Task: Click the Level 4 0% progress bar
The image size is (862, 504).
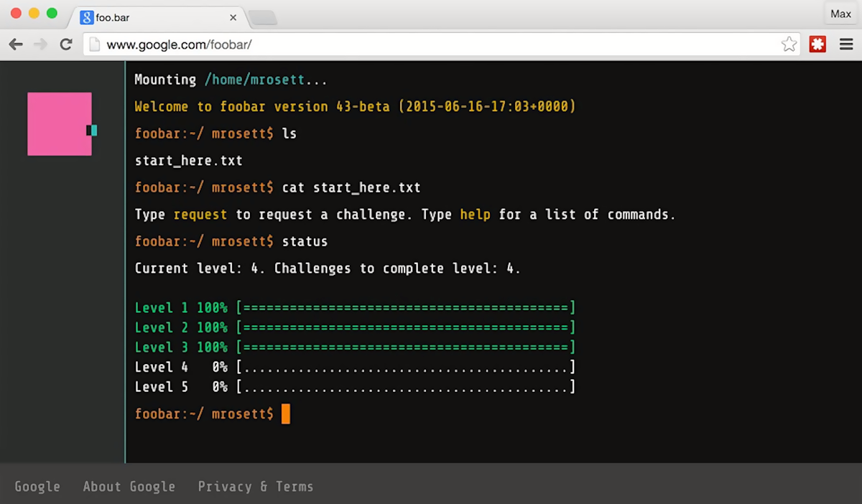Action: pyautogui.click(x=406, y=368)
